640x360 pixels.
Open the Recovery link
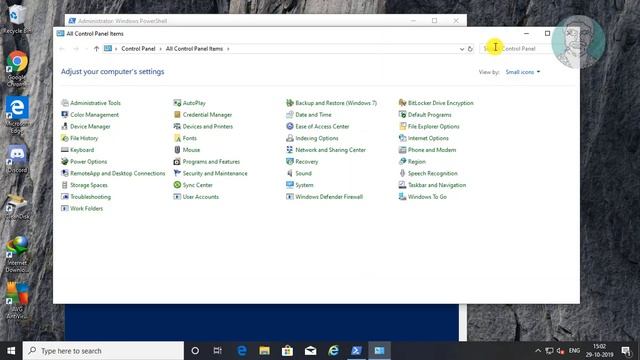[x=307, y=162]
